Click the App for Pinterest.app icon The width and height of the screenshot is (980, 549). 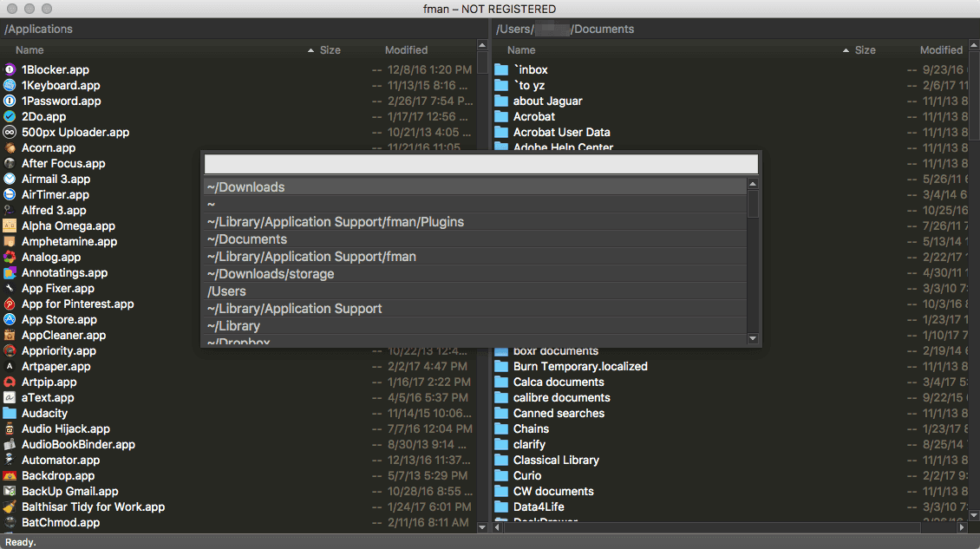pos(10,304)
